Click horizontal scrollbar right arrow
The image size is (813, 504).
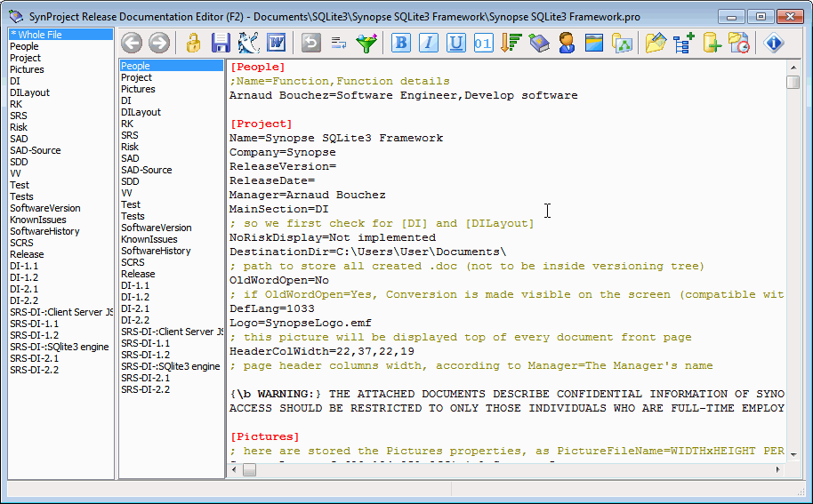pos(777,470)
